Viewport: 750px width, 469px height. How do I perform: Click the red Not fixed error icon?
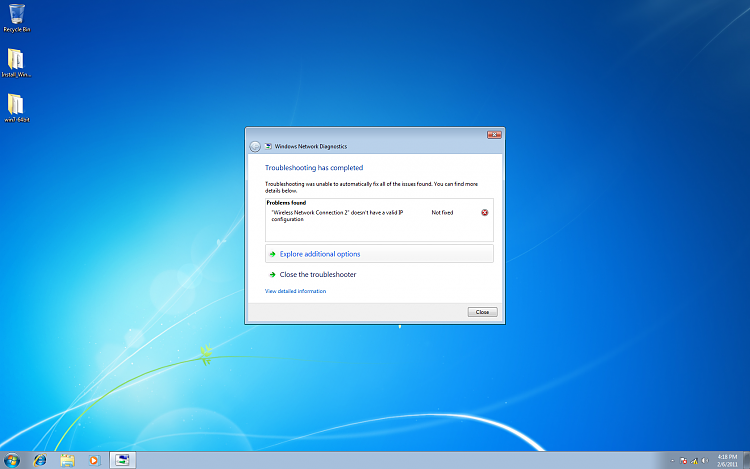point(485,212)
